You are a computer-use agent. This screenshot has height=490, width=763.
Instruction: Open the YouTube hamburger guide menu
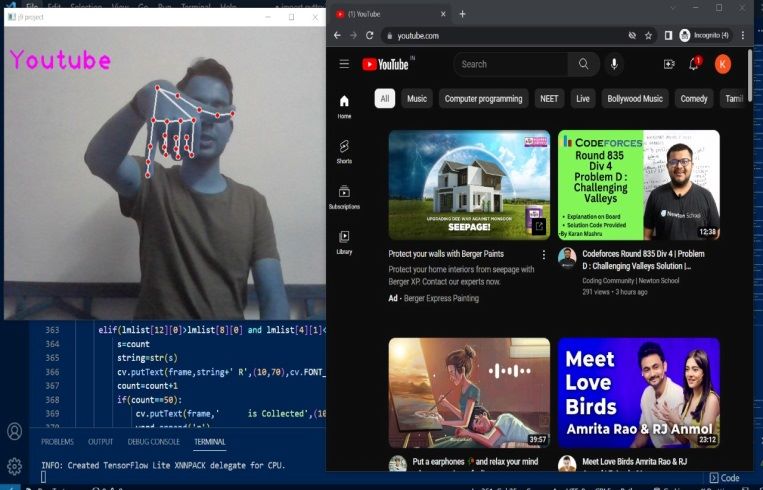point(344,64)
